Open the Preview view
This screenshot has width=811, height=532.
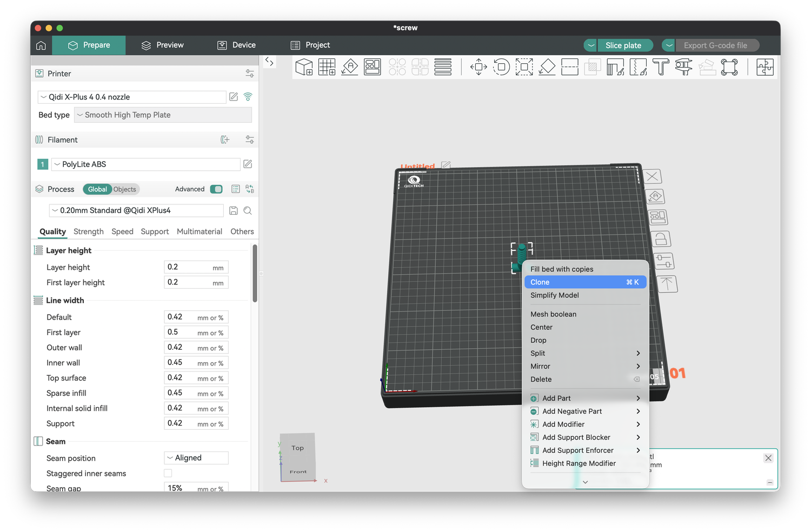point(163,45)
